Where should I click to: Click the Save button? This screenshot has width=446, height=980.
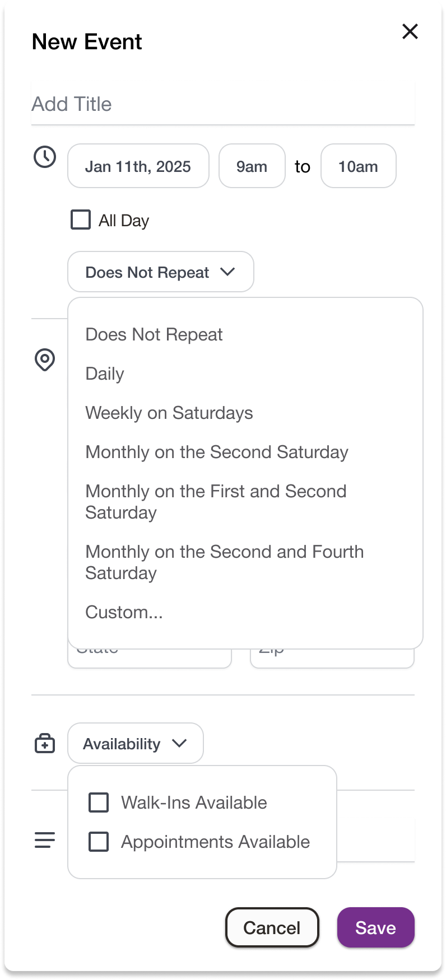click(x=375, y=928)
